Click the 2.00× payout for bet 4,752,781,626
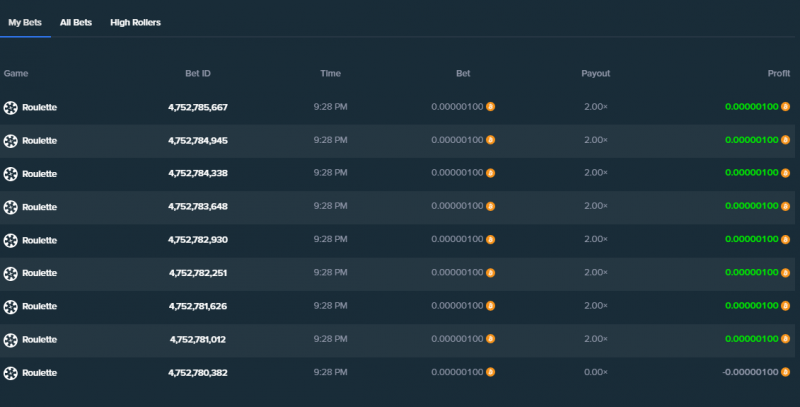The image size is (800, 407). pyautogui.click(x=596, y=306)
